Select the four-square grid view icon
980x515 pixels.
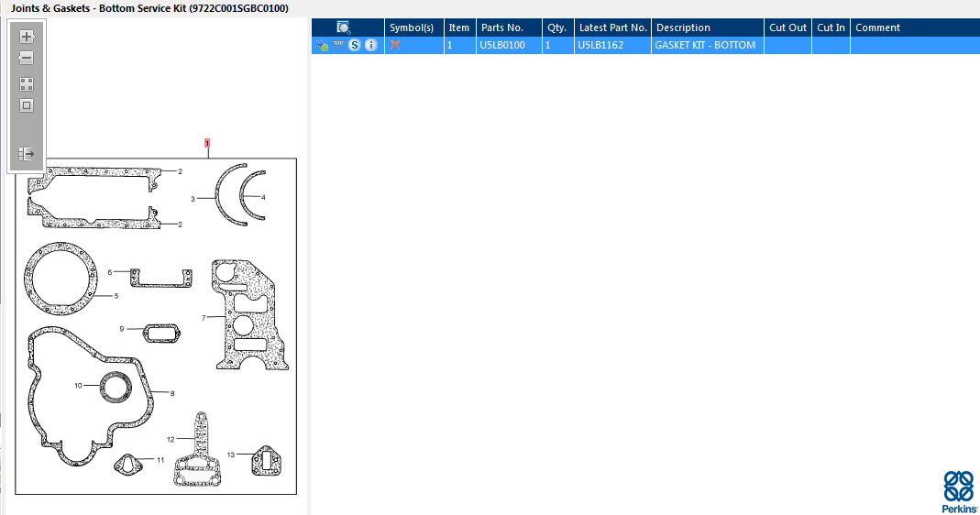pos(27,84)
